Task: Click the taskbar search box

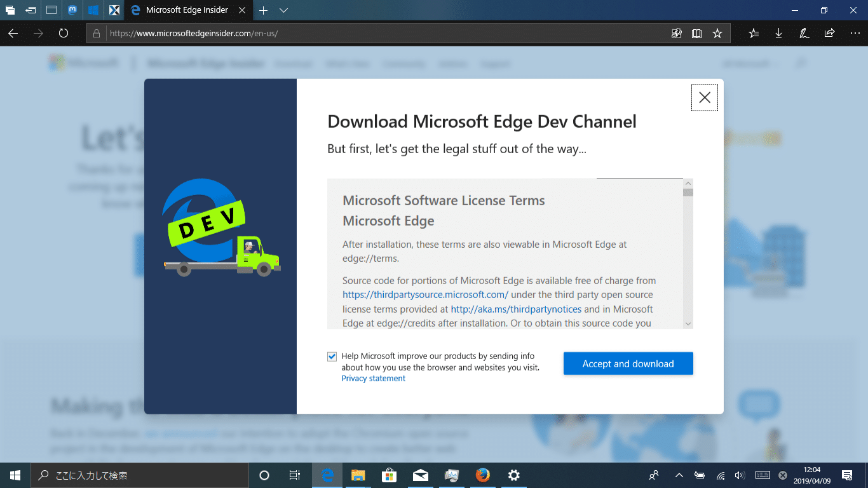Action: (140, 475)
